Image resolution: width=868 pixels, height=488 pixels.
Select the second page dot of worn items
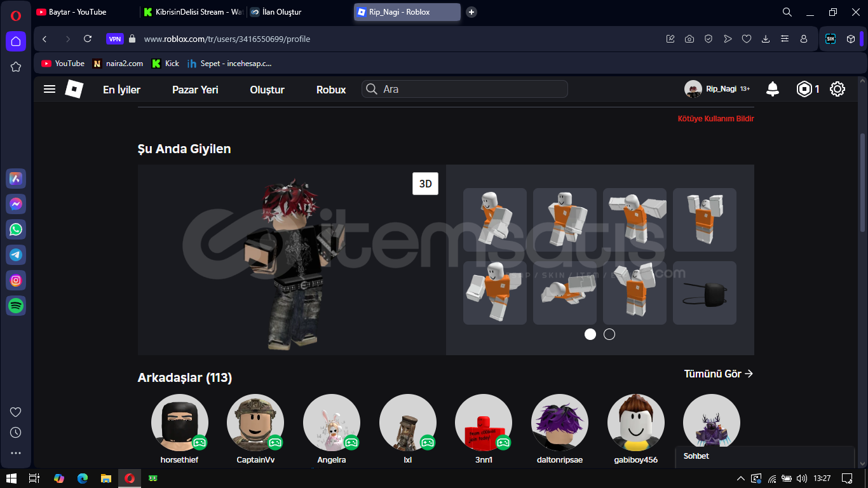point(609,334)
